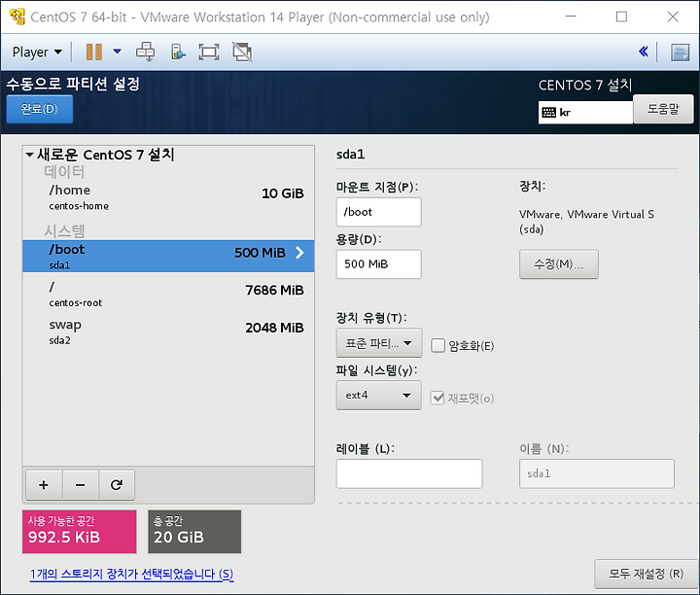This screenshot has width=700, height=595.
Task: Select the / centos-root partition
Action: 168,295
